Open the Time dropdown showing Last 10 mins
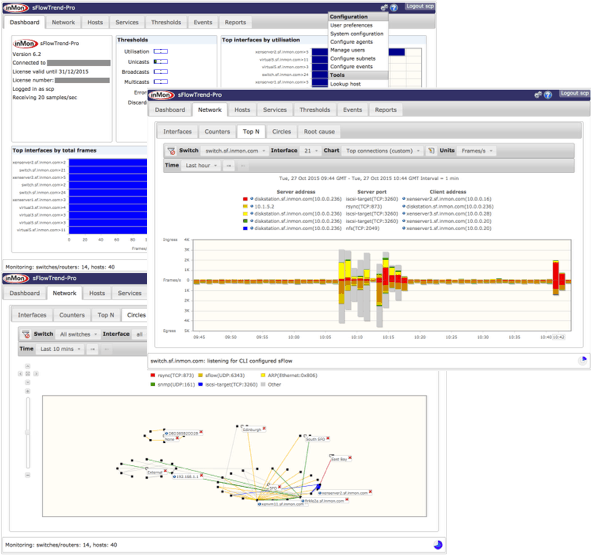 click(60, 349)
